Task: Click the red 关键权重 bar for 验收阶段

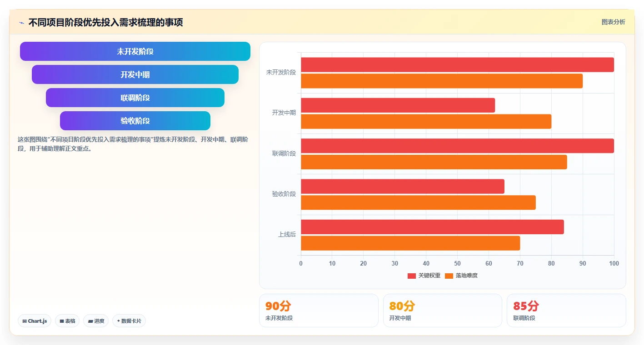Action: tap(403, 186)
